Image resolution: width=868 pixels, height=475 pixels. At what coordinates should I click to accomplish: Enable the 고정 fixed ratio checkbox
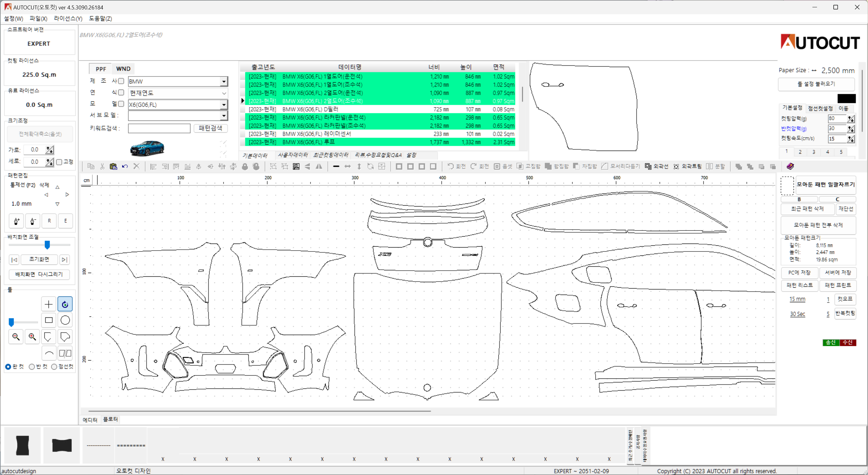[x=59, y=162]
